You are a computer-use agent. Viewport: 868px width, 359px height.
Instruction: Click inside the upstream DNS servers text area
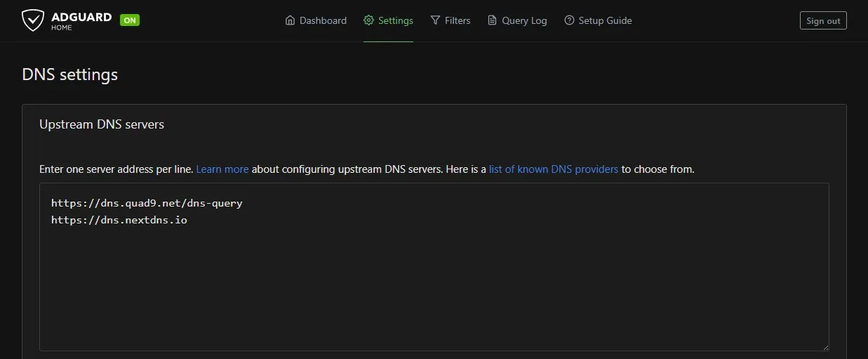pyautogui.click(x=434, y=267)
